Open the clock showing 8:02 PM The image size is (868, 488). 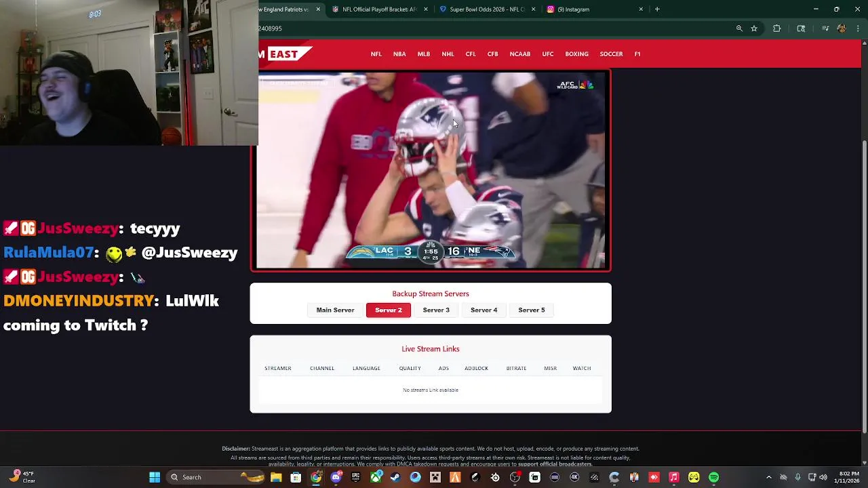pyautogui.click(x=847, y=477)
